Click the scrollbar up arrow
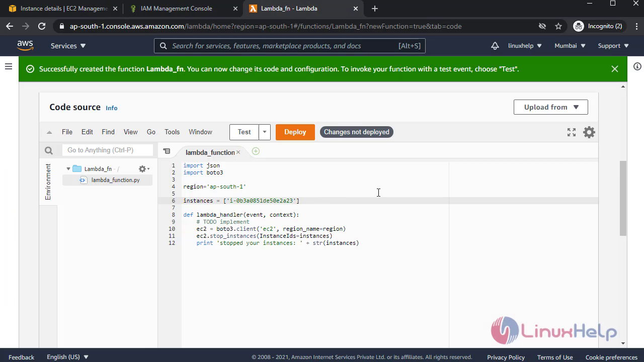 (x=623, y=87)
